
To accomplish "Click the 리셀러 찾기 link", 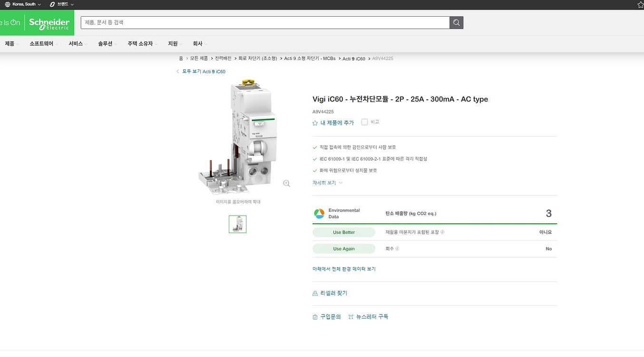I will [x=334, y=293].
